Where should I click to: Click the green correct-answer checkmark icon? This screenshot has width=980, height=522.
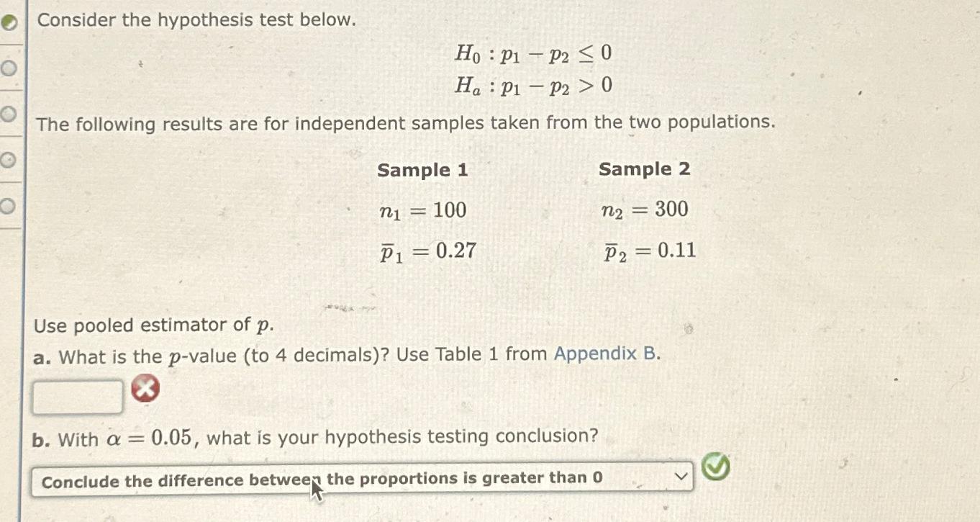713,468
